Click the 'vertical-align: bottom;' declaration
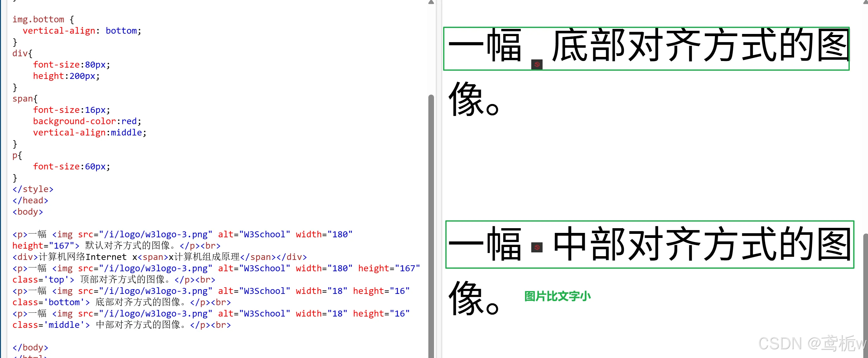The height and width of the screenshot is (358, 868). coord(82,30)
